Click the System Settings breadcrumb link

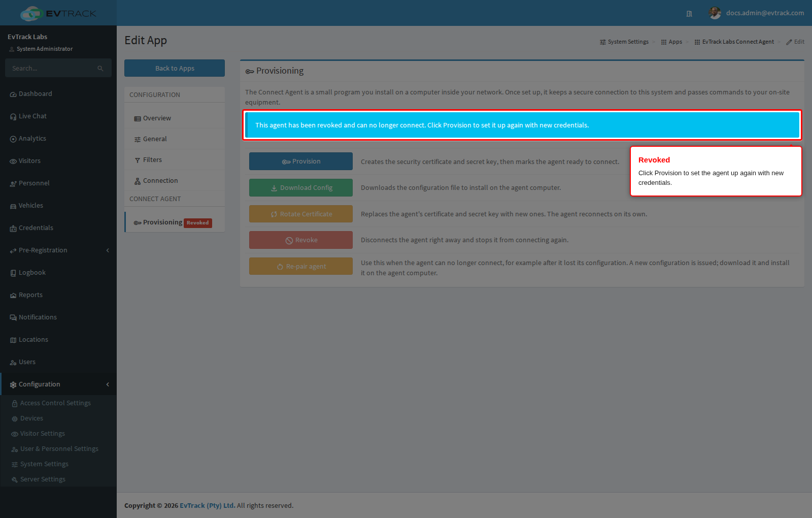click(624, 42)
